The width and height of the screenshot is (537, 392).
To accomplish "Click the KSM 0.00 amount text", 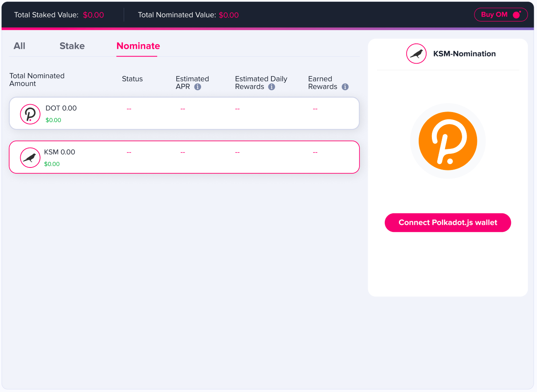I will [x=60, y=152].
